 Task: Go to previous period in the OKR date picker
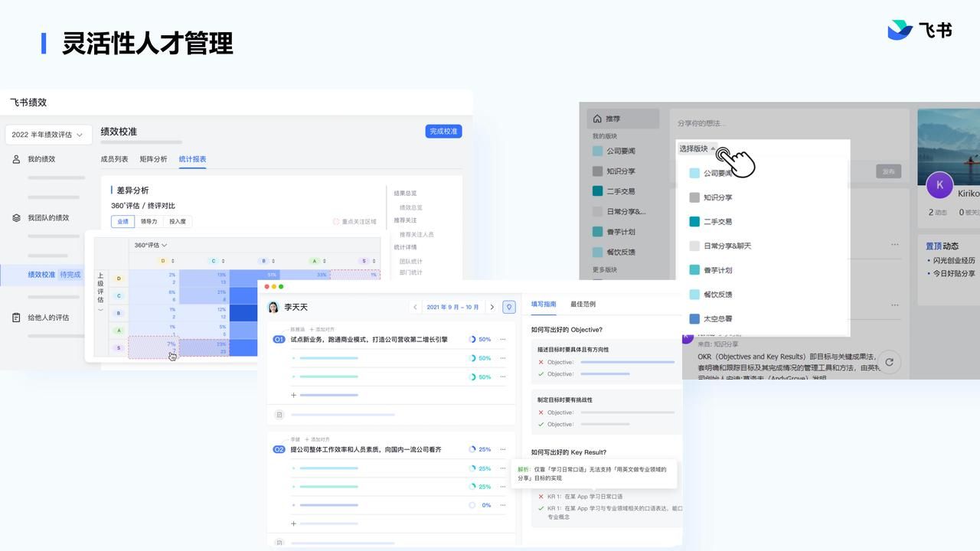click(x=416, y=307)
